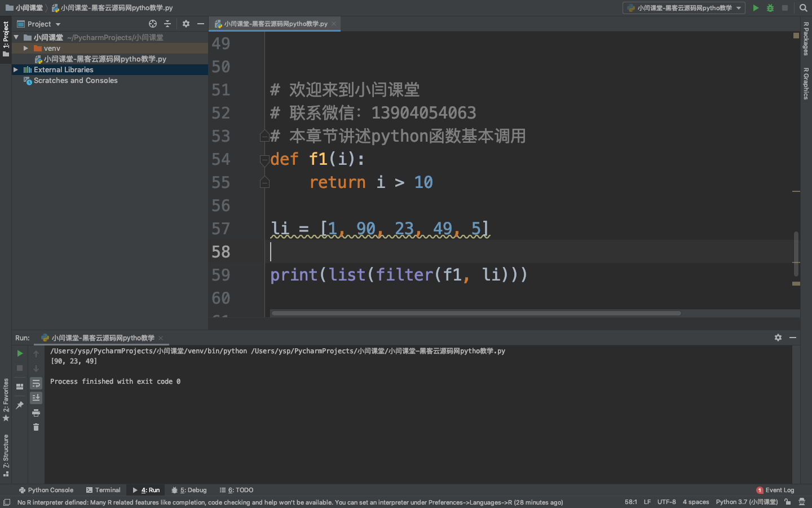
Task: Click the up stack trace arrow
Action: click(x=36, y=353)
